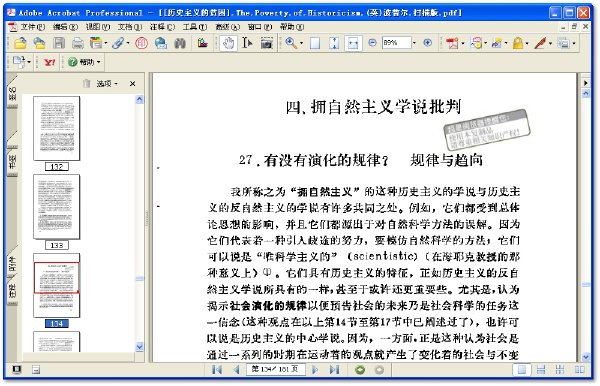Open the 窗口(W) menu
This screenshot has width=600, height=386.
click(260, 27)
